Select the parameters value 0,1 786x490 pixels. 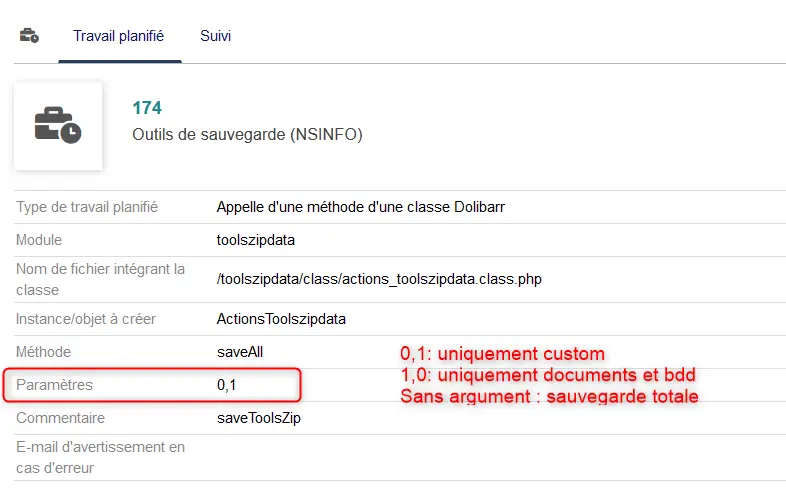[x=227, y=385]
